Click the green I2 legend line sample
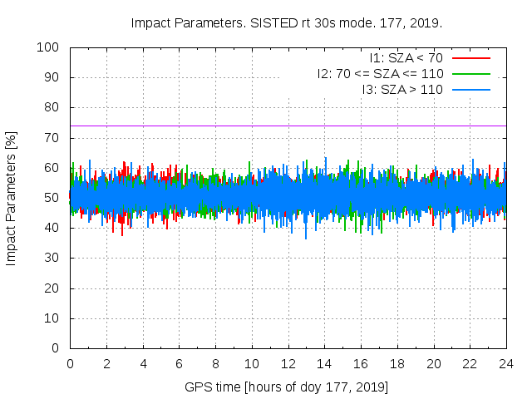Image resolution: width=532 pixels, height=399 pixels. (x=470, y=73)
